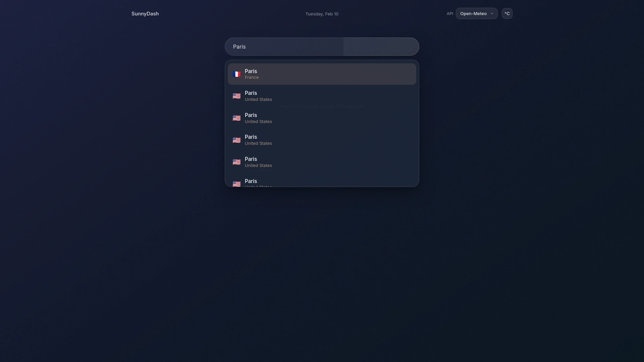
Task: Choose the fourth United States Paris city name
Action: [x=251, y=159]
